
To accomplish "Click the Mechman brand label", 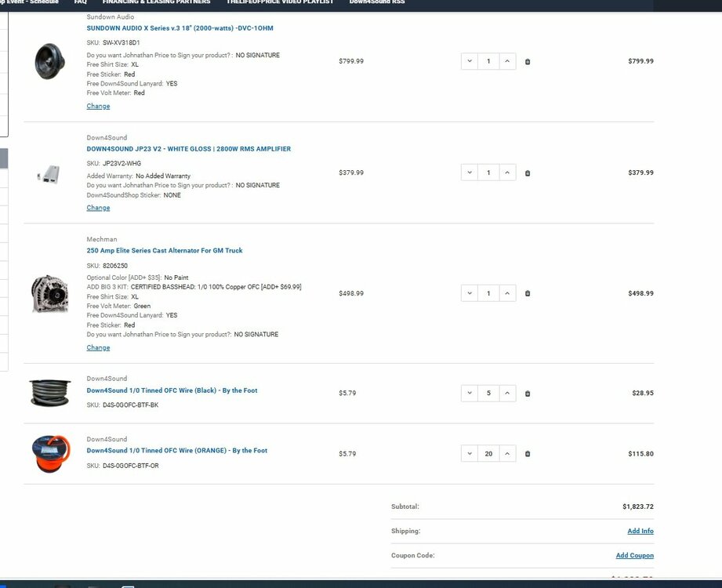I will [x=102, y=239].
